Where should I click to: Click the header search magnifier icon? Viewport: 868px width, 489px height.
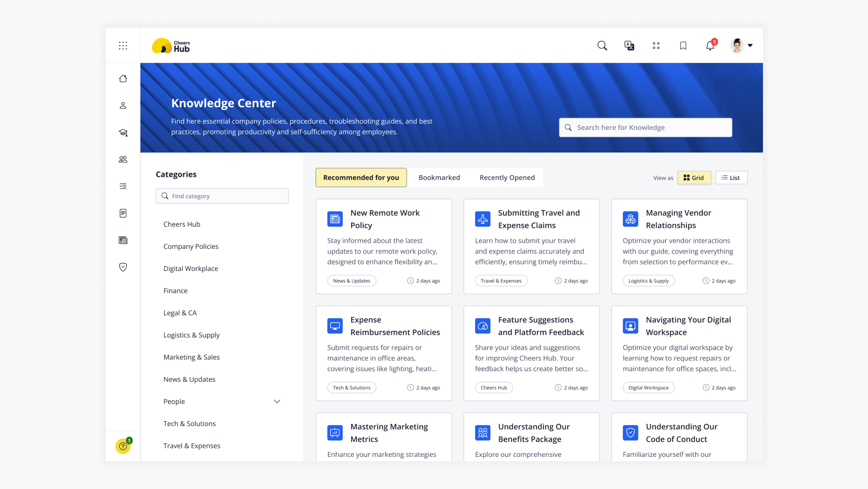[602, 46]
